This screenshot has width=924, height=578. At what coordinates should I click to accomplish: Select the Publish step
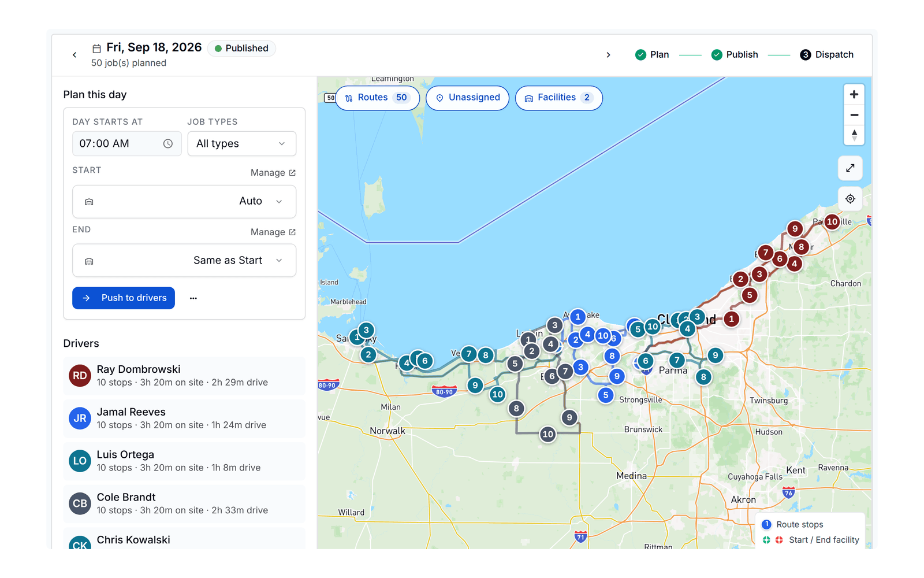[735, 55]
